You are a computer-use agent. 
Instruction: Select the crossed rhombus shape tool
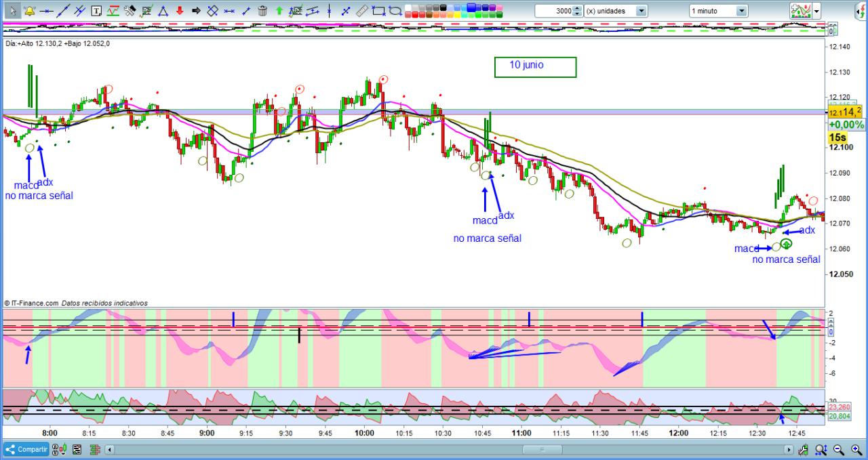click(212, 11)
